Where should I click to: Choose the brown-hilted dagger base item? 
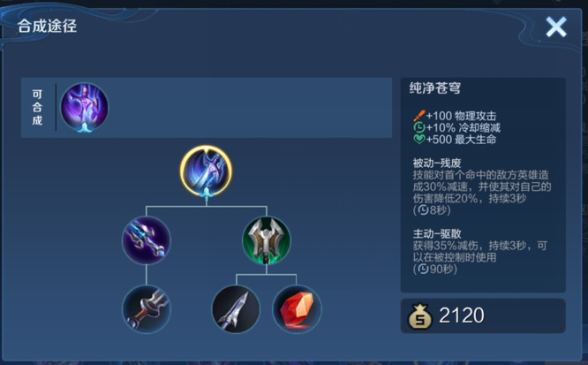point(147,309)
